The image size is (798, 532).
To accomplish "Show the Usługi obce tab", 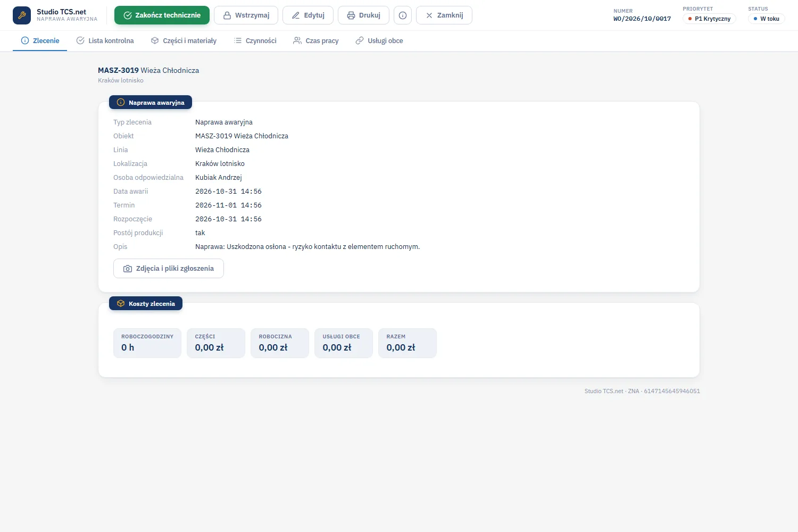I will (x=379, y=41).
